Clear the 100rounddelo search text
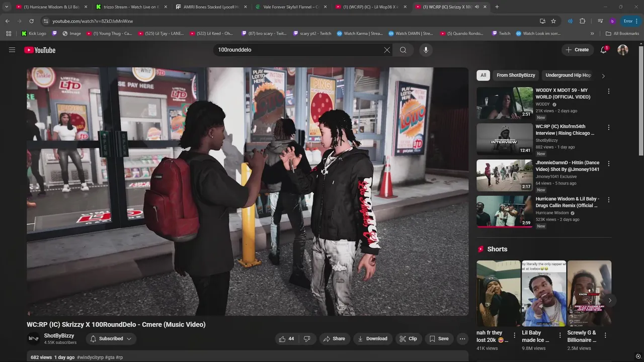644x362 pixels. [387, 50]
